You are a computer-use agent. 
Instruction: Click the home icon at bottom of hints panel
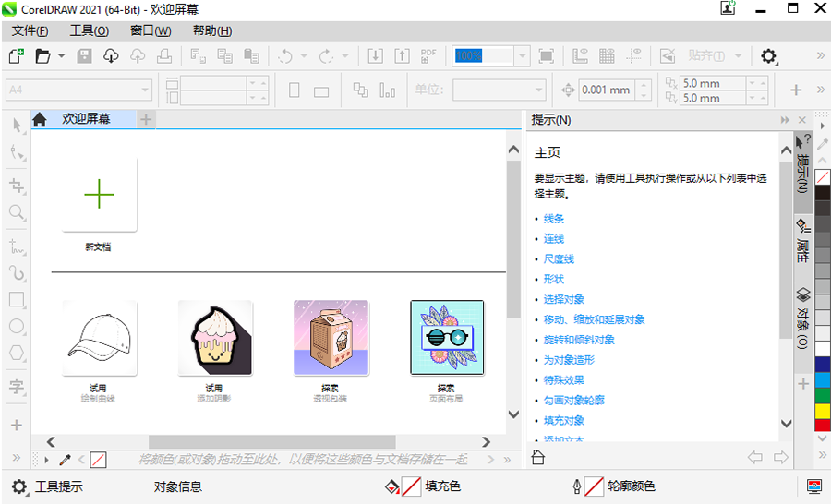538,457
